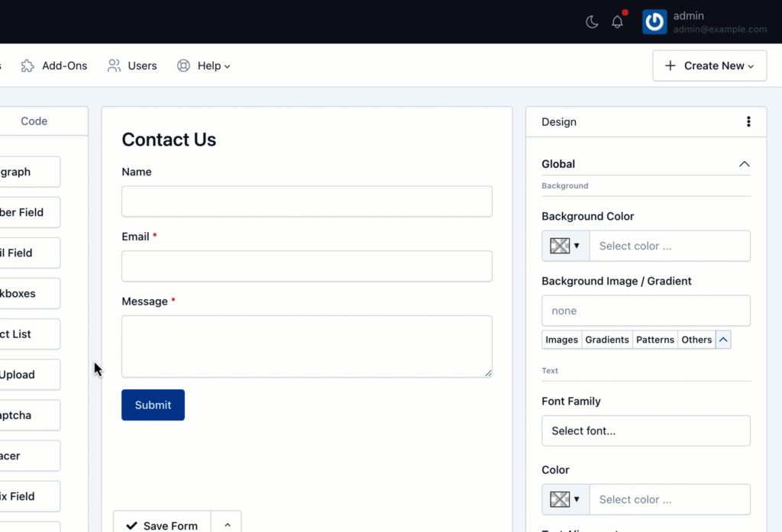The height and width of the screenshot is (532, 782).
Task: Click the Background Image / Gradient field
Action: [646, 311]
